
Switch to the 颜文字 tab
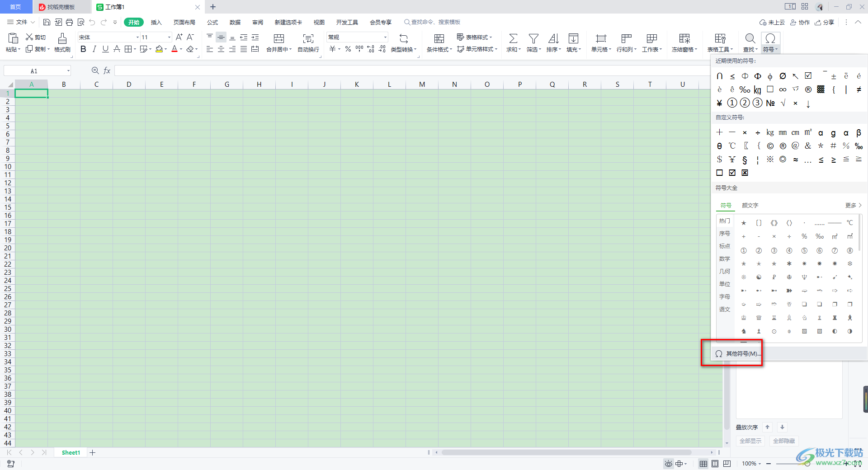(x=750, y=205)
